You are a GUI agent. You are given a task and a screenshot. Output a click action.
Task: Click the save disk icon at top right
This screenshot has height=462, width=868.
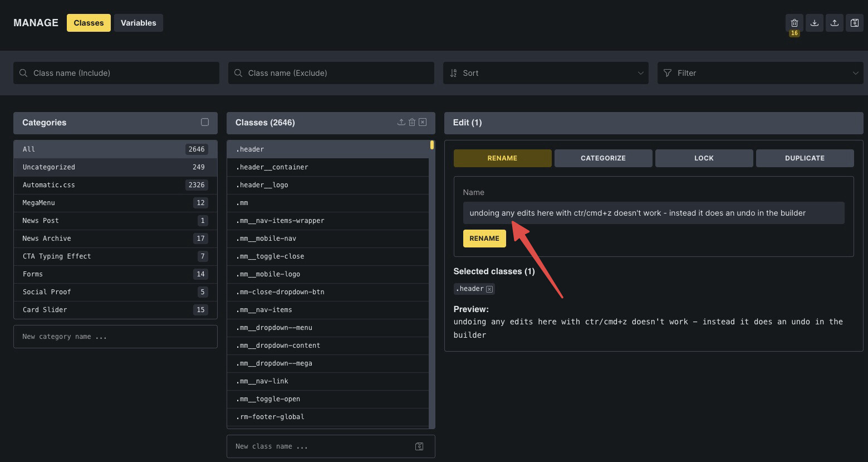point(854,23)
